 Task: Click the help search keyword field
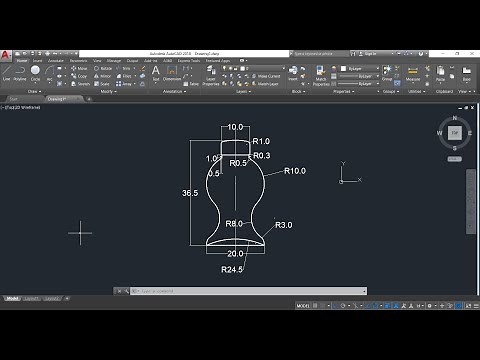tap(319, 53)
